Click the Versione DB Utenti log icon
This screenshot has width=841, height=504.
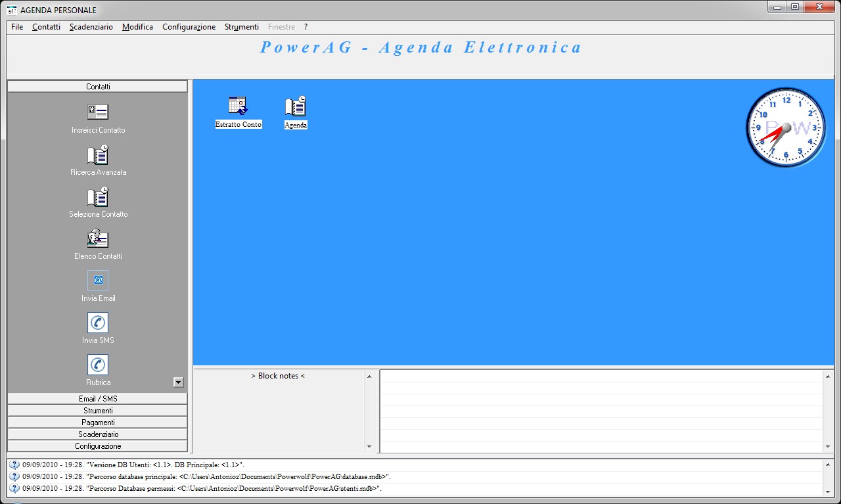point(14,465)
